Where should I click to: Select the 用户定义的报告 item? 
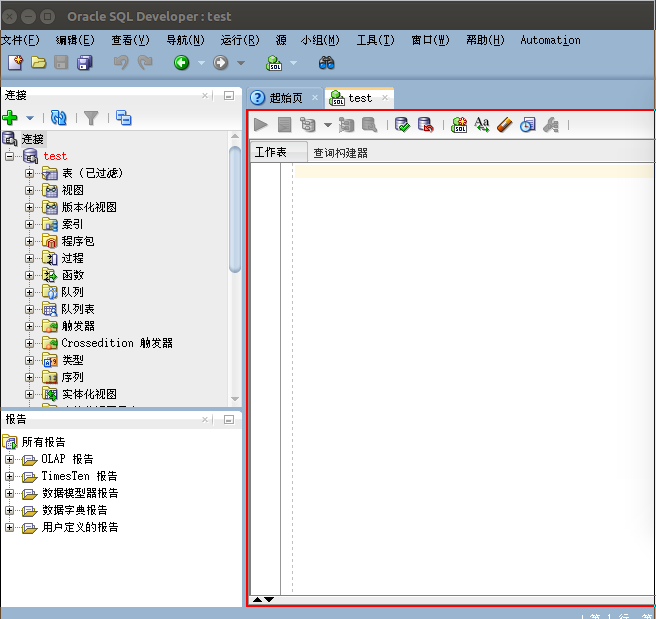pyautogui.click(x=80, y=527)
